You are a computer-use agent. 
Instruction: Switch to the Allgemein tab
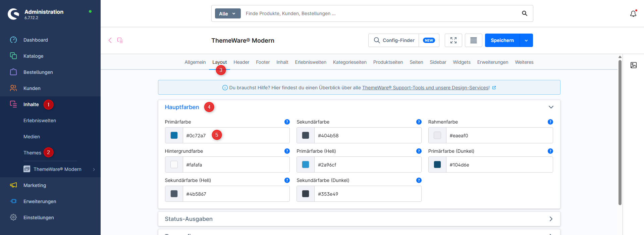tap(195, 62)
